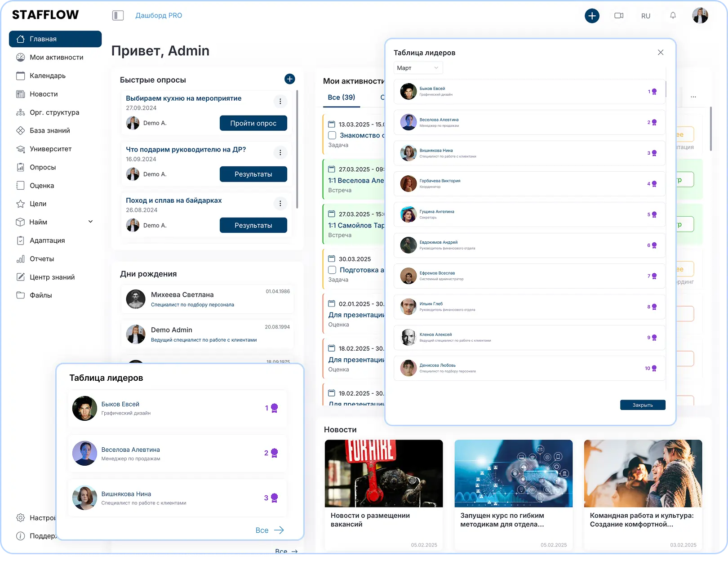Click 'Все' link in leaderboard widget

(269, 530)
